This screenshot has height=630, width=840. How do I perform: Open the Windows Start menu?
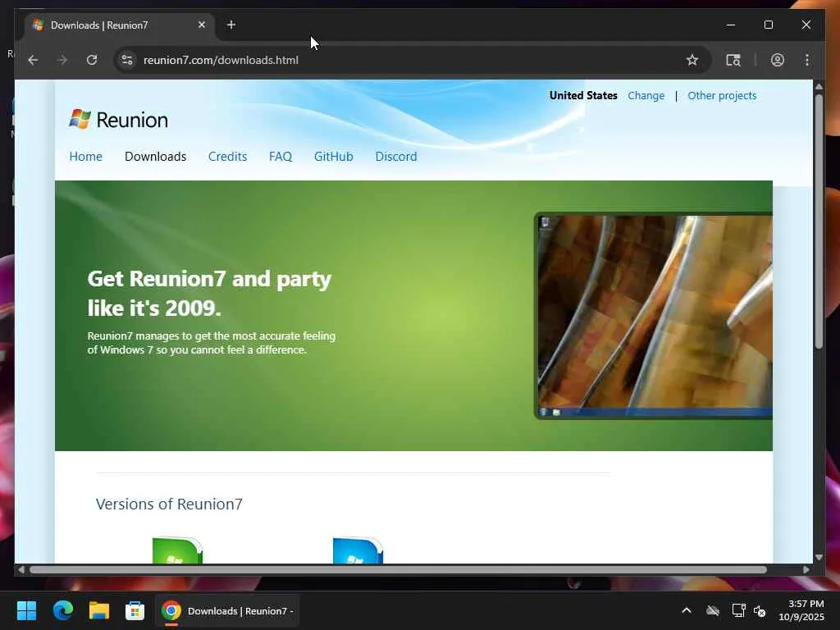(27, 610)
